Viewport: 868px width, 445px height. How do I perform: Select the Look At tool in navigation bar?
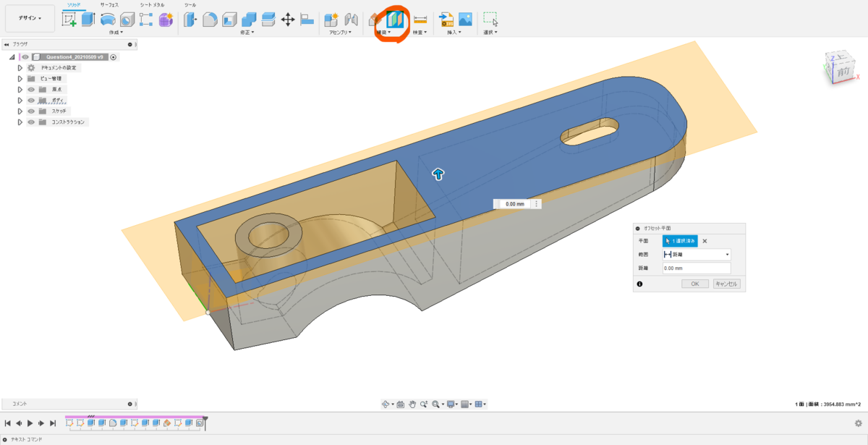click(x=400, y=404)
